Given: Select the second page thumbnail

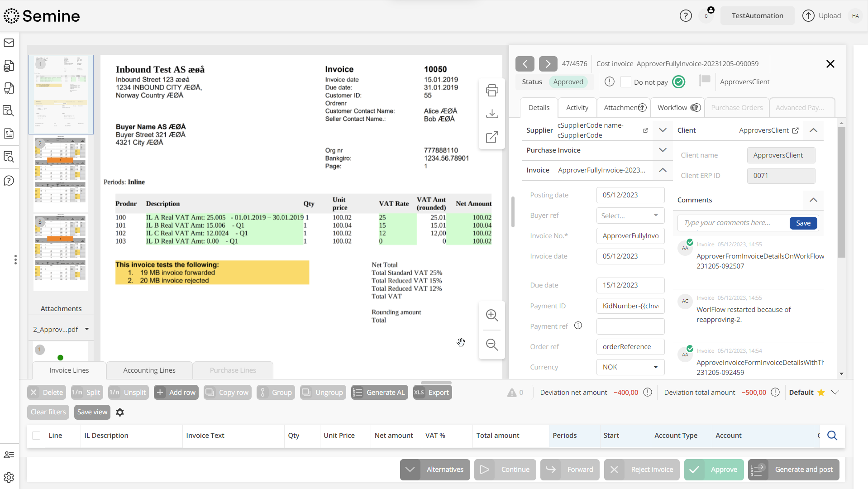Looking at the screenshot, I should click(x=60, y=173).
